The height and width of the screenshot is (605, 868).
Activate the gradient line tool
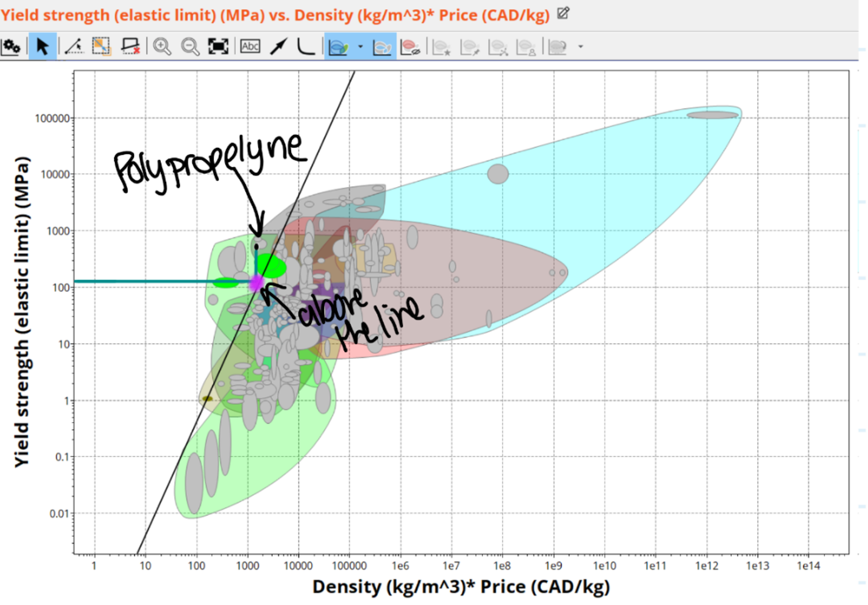(72, 47)
